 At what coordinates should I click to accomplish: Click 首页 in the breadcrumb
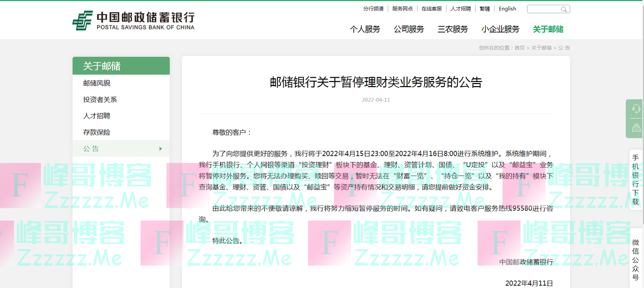pyautogui.click(x=519, y=48)
